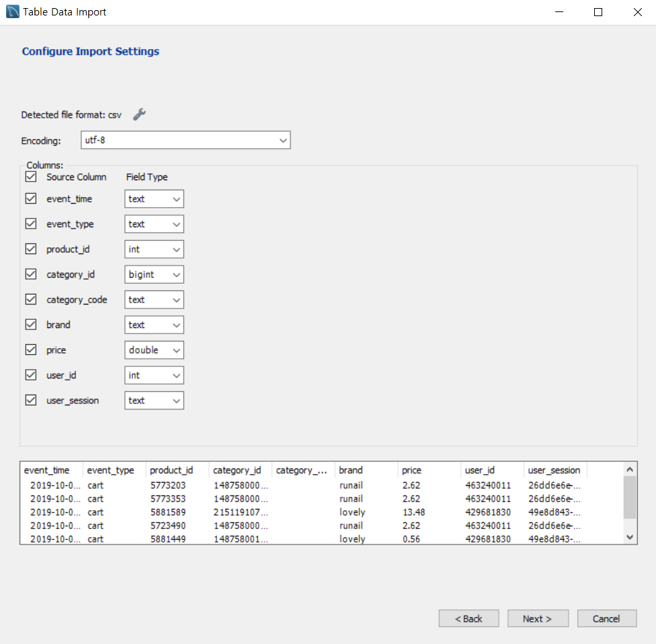Open the Encoding utf-8 dropdown
The image size is (656, 644).
click(186, 140)
